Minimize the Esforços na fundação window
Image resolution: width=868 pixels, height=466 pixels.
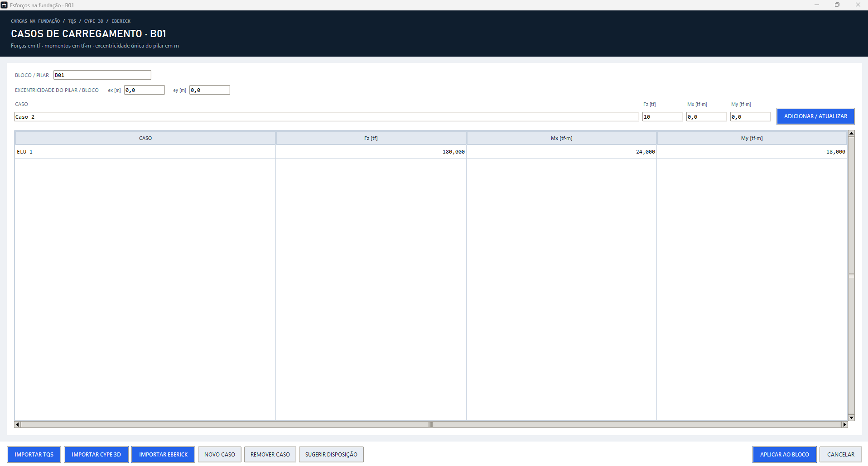(816, 5)
